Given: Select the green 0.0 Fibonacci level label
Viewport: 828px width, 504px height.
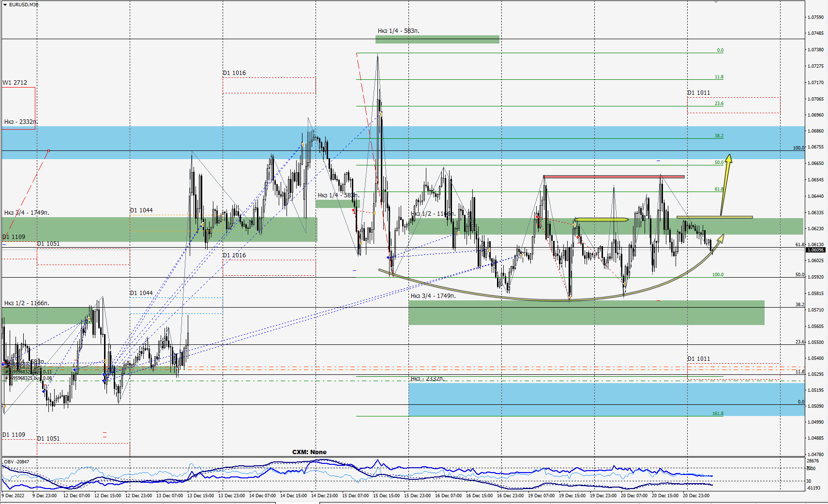Looking at the screenshot, I should (720, 50).
